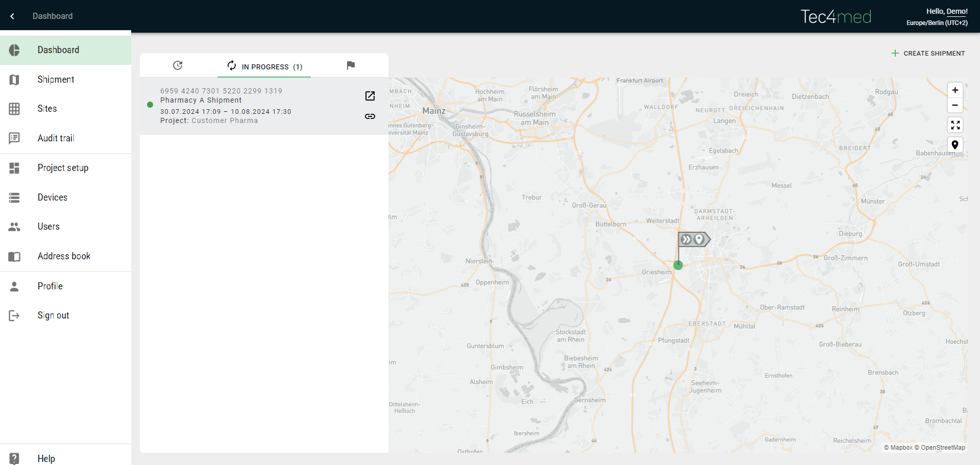Screen dimensions: 980x465
Task: Switch to the In Progress tab
Action: pyautogui.click(x=264, y=66)
